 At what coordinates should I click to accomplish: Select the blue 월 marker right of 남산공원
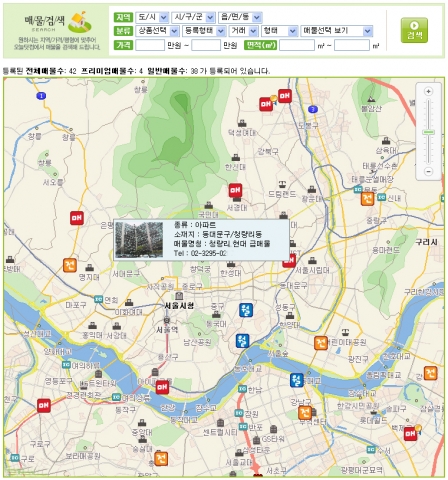point(242,341)
